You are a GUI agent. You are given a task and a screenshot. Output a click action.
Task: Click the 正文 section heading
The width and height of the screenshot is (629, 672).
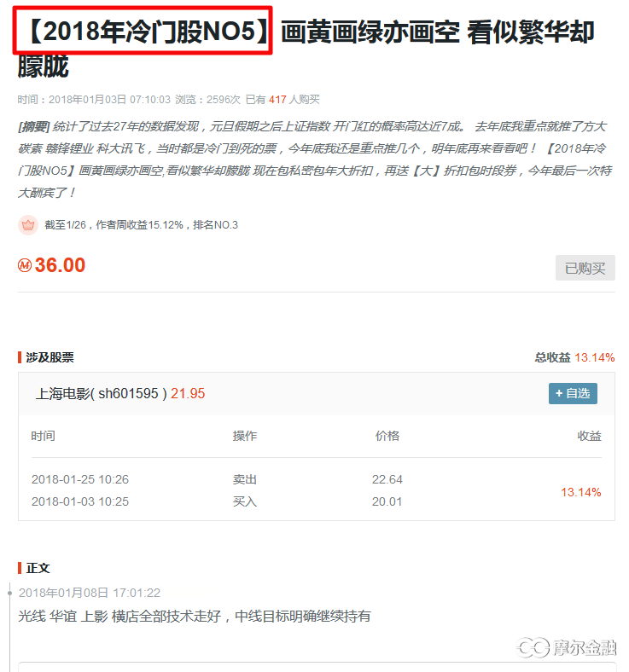pyautogui.click(x=38, y=568)
